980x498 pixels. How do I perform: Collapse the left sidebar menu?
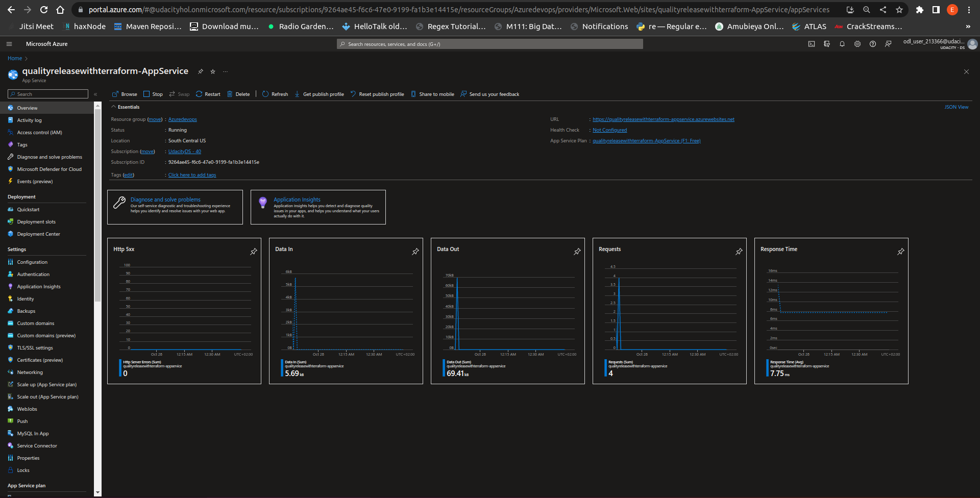click(x=95, y=94)
